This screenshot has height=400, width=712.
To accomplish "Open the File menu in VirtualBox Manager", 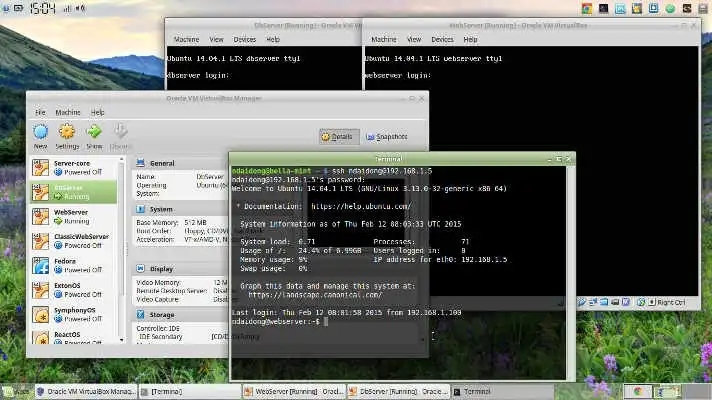I will (40, 112).
